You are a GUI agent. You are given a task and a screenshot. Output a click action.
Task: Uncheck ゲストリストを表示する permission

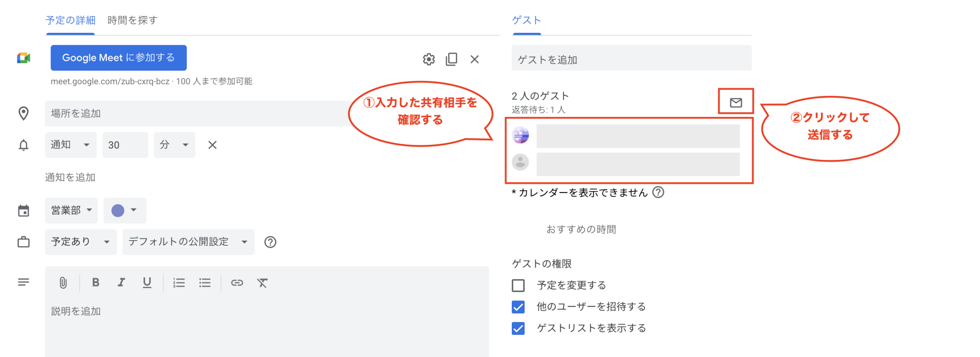point(518,328)
